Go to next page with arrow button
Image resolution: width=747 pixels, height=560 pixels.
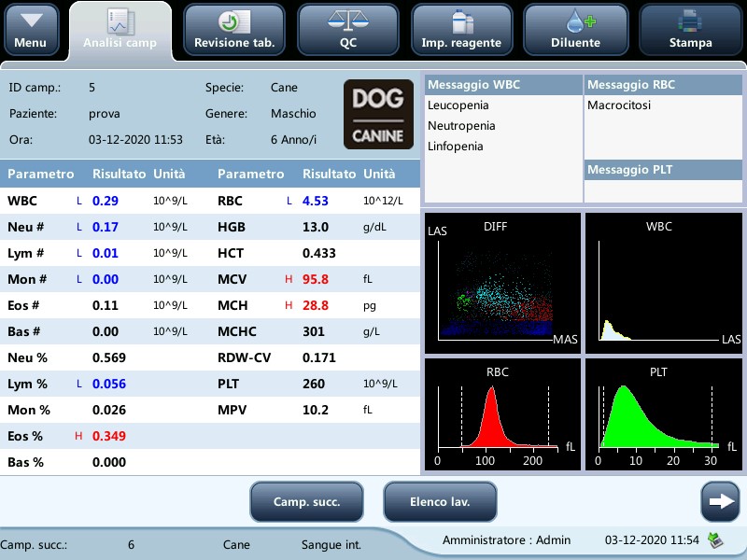(719, 501)
